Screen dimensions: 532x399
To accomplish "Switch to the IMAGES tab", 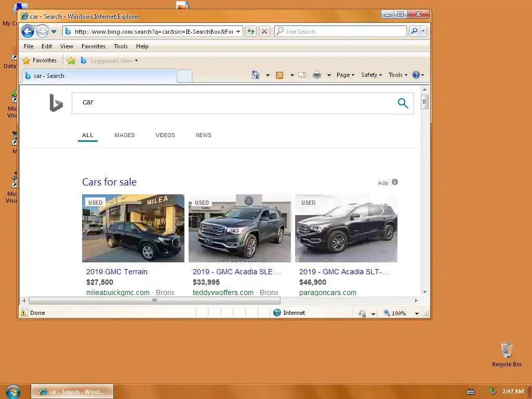I will (x=124, y=135).
